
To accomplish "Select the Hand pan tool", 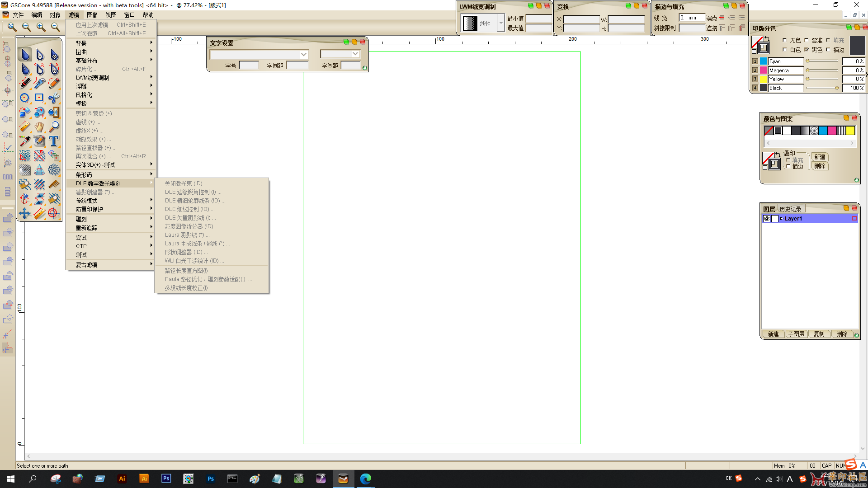I will [x=39, y=127].
